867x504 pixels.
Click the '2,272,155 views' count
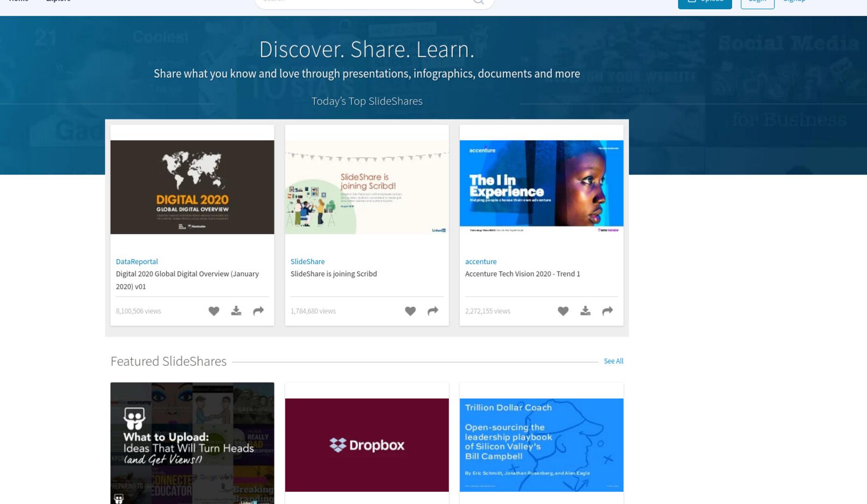[x=488, y=311]
